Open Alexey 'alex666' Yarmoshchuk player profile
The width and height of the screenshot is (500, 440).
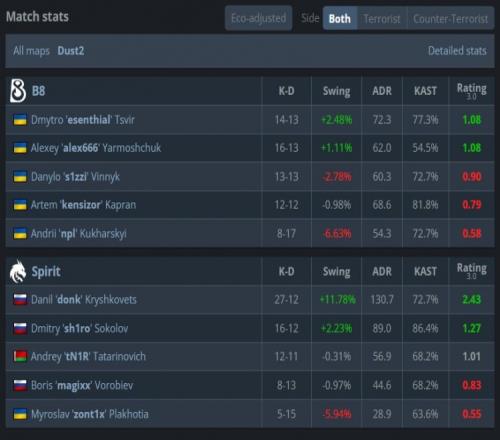click(96, 148)
